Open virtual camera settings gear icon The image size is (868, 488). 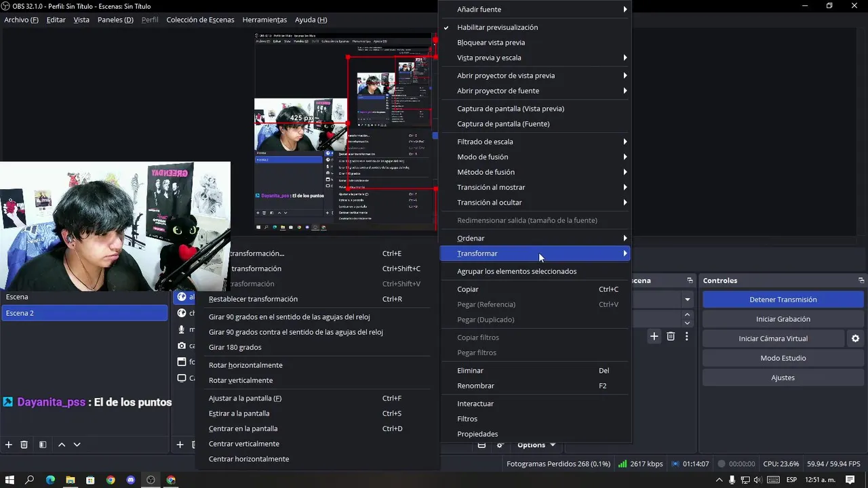[855, 338]
